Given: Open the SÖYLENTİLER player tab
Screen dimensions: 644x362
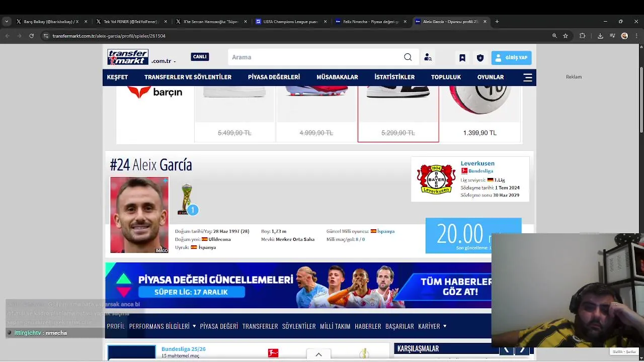Looking at the screenshot, I should click(299, 326).
